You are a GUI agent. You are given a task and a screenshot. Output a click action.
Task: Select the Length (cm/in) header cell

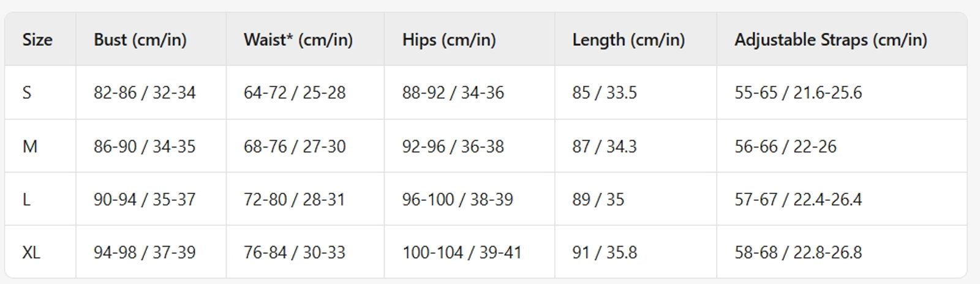coord(628,40)
